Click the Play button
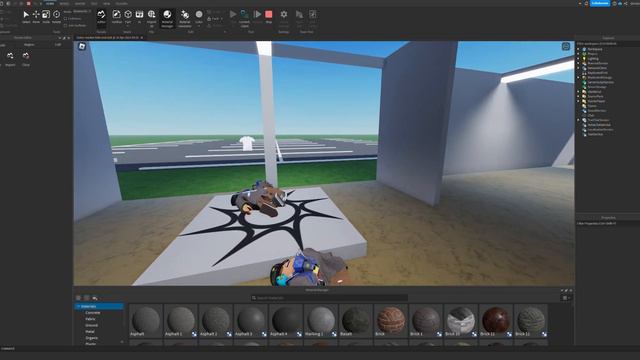The height and width of the screenshot is (360, 640). 233,16
